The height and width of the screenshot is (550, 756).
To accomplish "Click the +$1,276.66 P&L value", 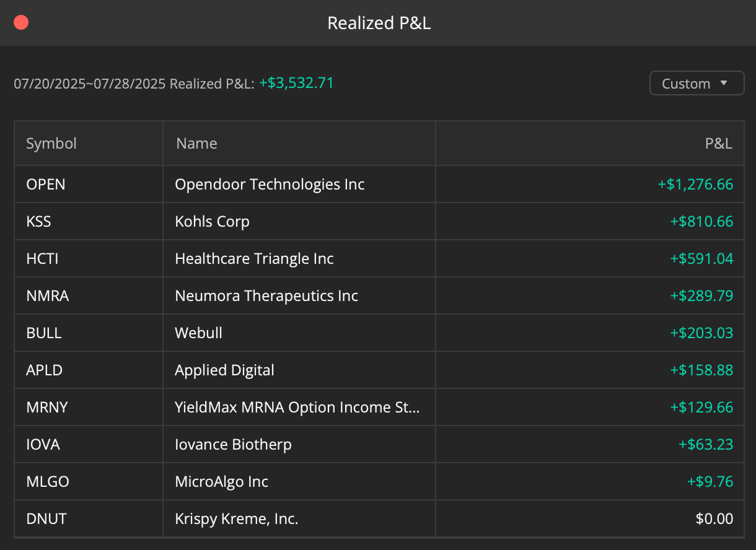I will 695,184.
